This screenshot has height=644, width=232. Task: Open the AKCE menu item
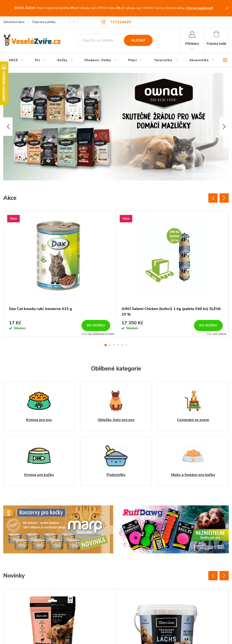[x=16, y=60]
